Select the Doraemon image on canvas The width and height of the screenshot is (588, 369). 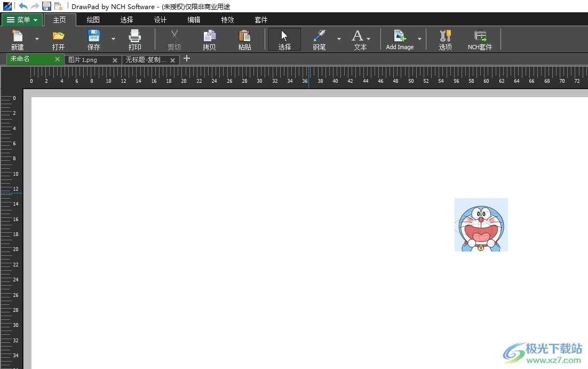pyautogui.click(x=481, y=225)
